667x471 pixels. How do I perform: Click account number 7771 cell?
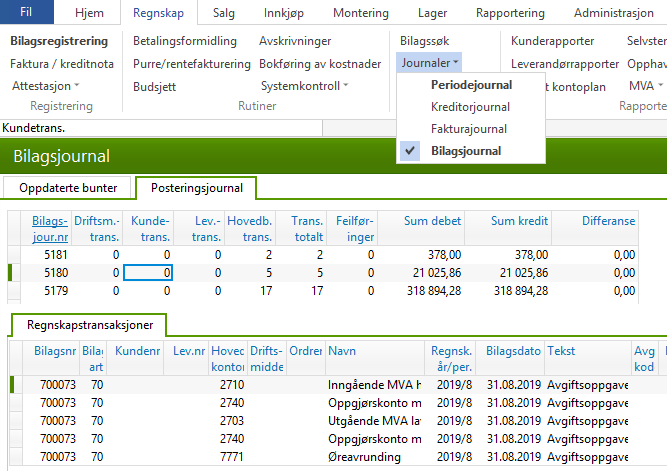tap(228, 457)
